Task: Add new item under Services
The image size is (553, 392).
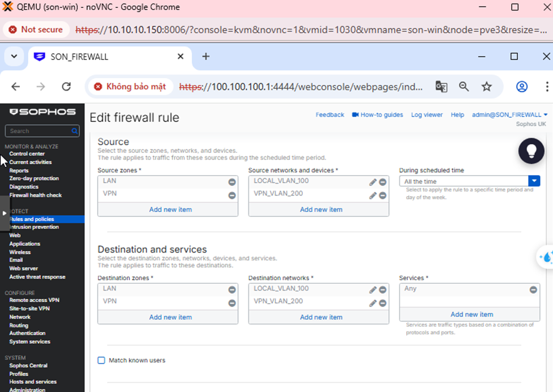Action: point(471,314)
